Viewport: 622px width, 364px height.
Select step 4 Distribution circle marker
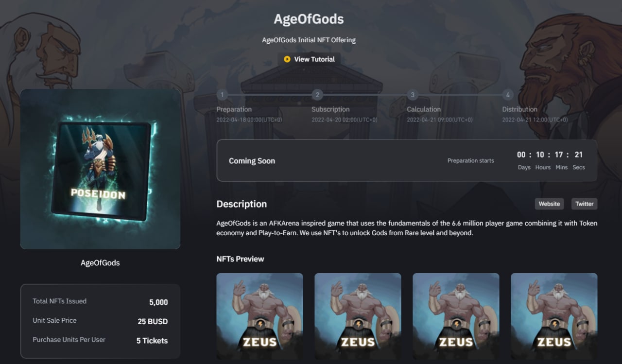tap(508, 95)
